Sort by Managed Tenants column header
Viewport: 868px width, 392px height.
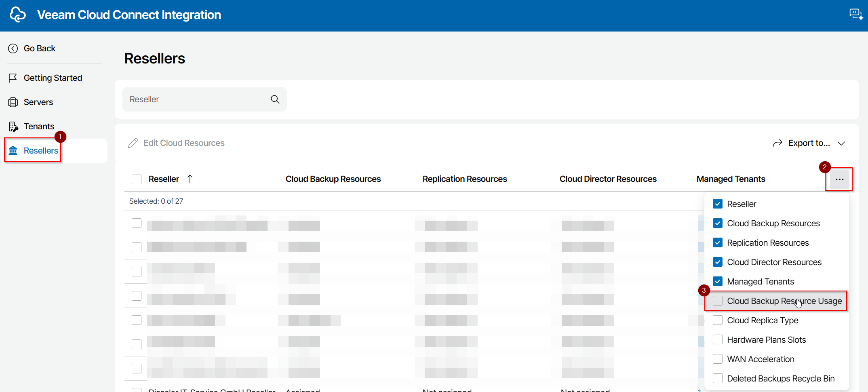pos(731,179)
